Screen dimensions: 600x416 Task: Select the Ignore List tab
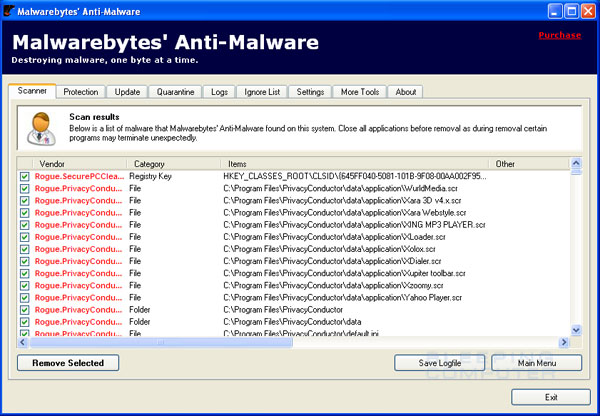(262, 92)
